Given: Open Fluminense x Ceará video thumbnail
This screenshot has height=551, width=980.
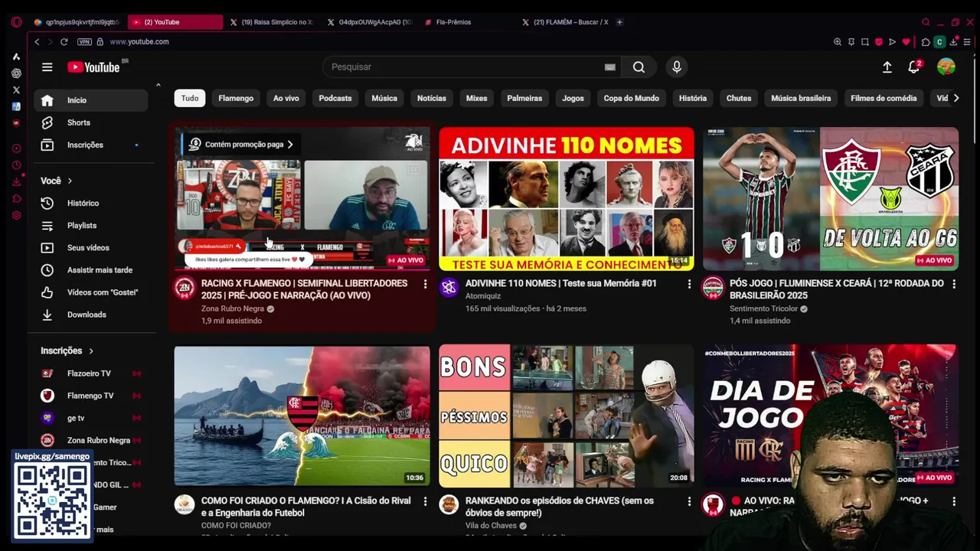Looking at the screenshot, I should tap(831, 199).
